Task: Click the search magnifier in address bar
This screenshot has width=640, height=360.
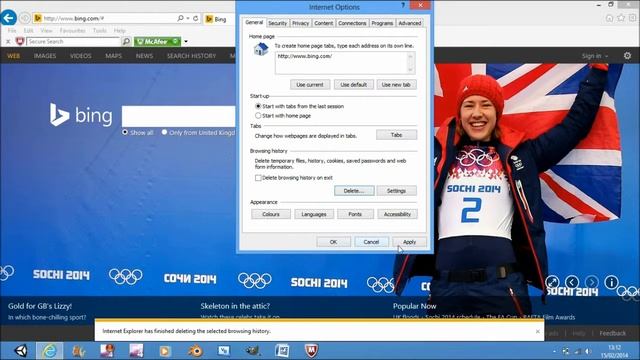Action: click(x=180, y=18)
